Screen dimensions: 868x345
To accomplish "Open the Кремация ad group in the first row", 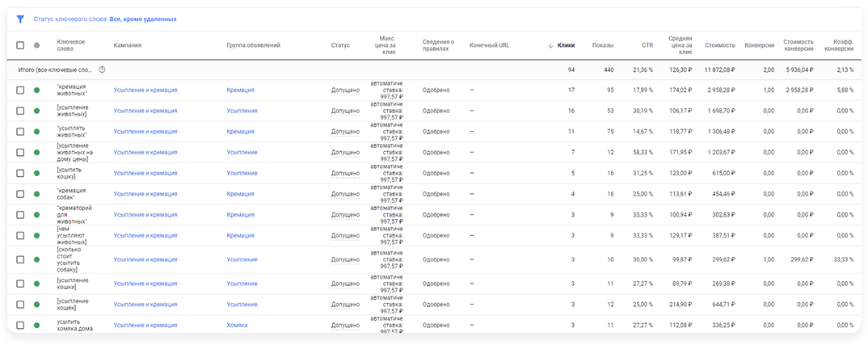I will click(x=240, y=90).
